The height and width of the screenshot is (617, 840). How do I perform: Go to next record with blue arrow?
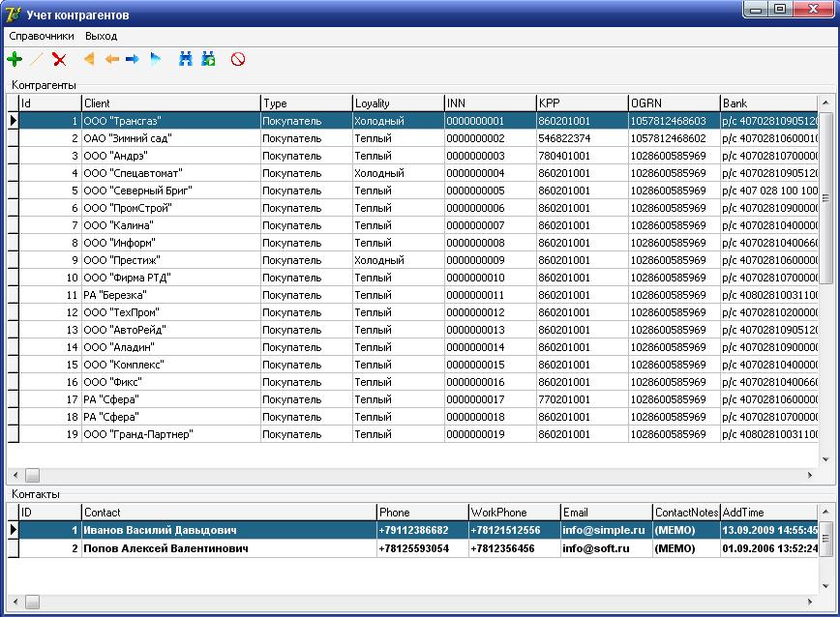click(133, 59)
